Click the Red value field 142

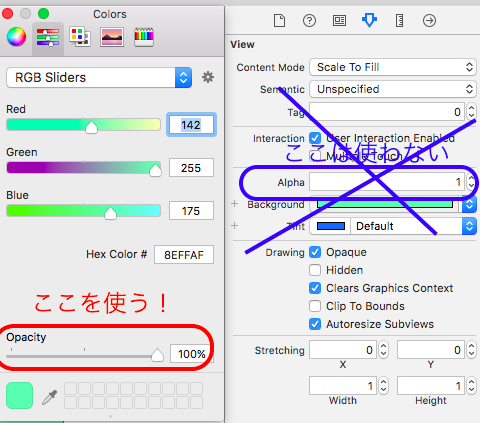191,125
